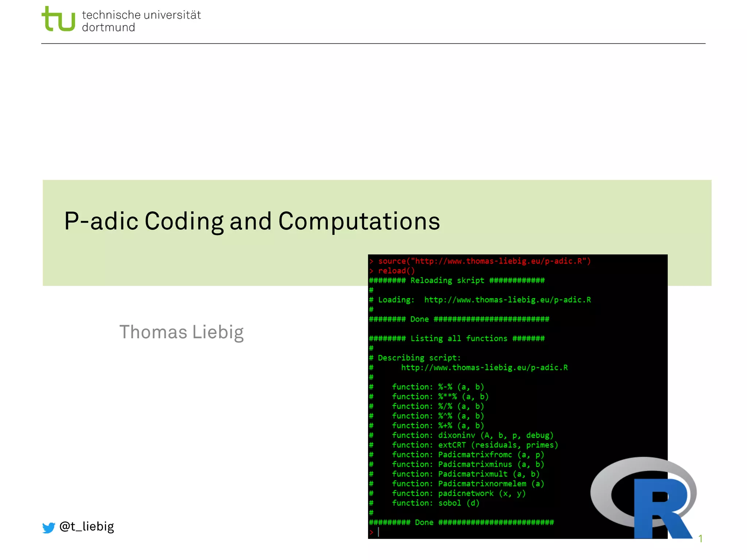Click the slide title P-adic Coding and Computations
Viewport: 747px width, 560px height.
tap(252, 221)
